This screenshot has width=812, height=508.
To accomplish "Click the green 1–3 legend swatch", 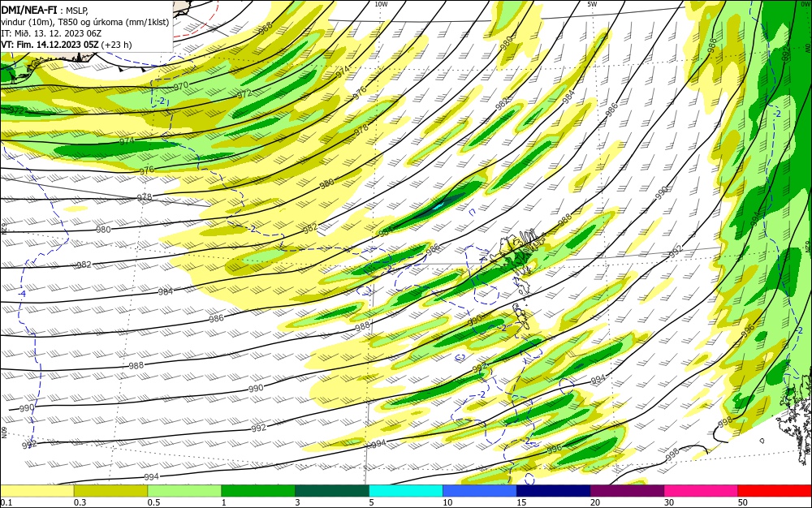I will 258,491.
